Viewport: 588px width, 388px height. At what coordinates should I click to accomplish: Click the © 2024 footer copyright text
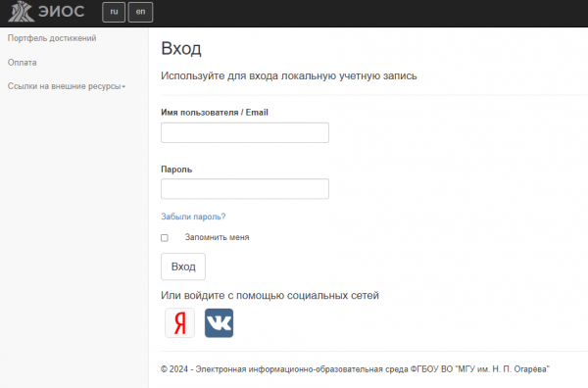coord(355,369)
